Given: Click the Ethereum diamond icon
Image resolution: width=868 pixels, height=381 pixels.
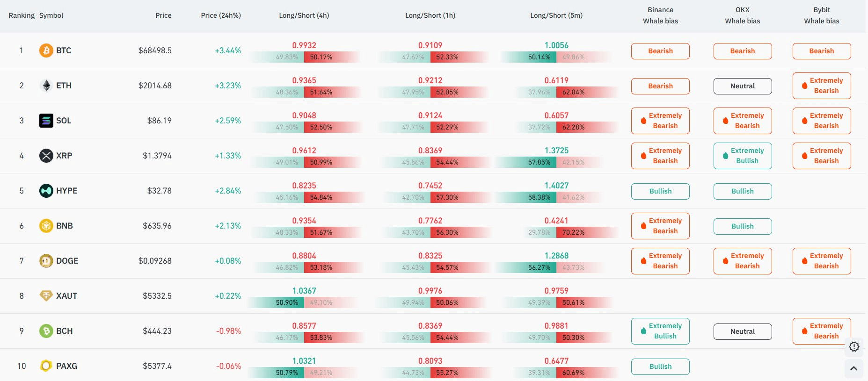Looking at the screenshot, I should pos(46,86).
